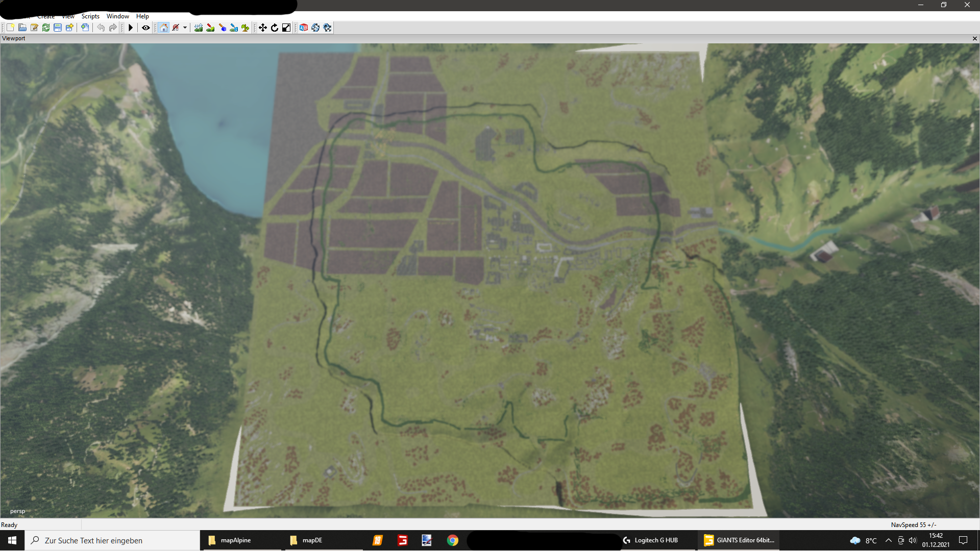Open the Help menu
The width and height of the screenshot is (980, 551).
142,16
